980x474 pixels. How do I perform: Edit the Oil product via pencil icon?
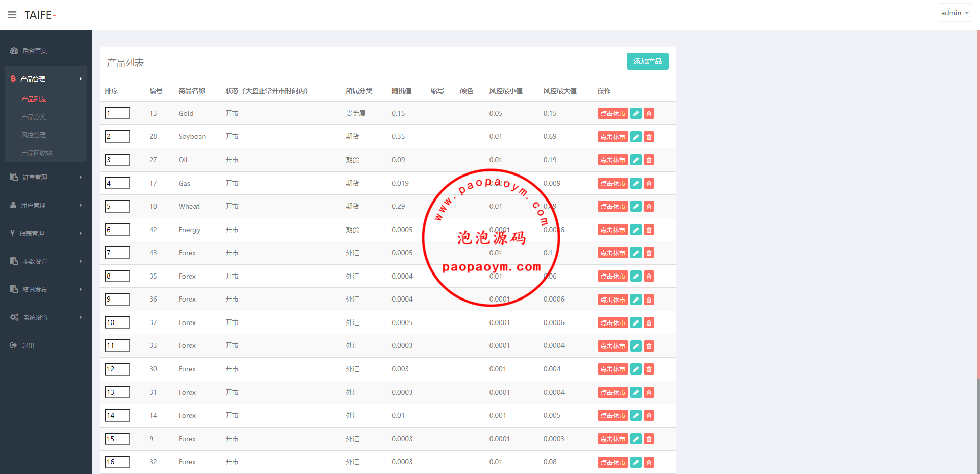pos(635,160)
